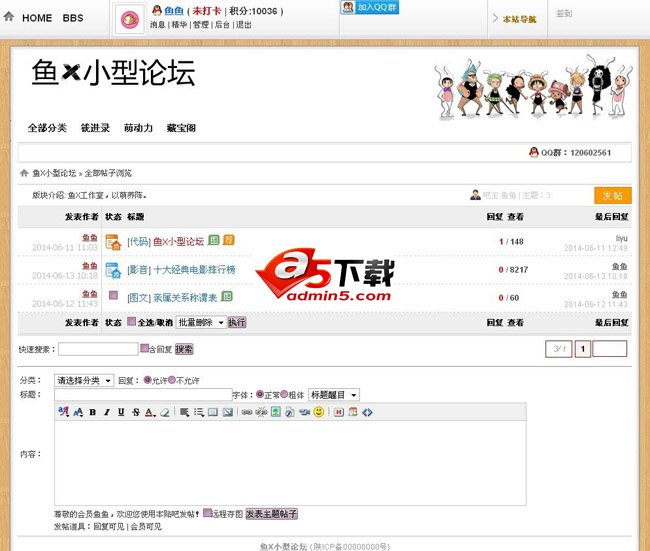The width and height of the screenshot is (650, 551).
Task: Open the 全部分类 navigation tab
Action: [x=47, y=128]
